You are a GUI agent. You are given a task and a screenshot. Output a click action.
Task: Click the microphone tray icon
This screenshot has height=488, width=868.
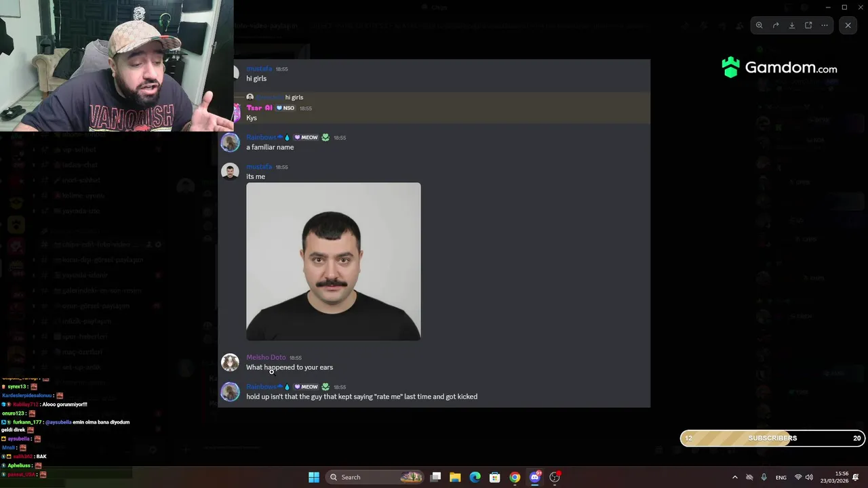coord(764,477)
